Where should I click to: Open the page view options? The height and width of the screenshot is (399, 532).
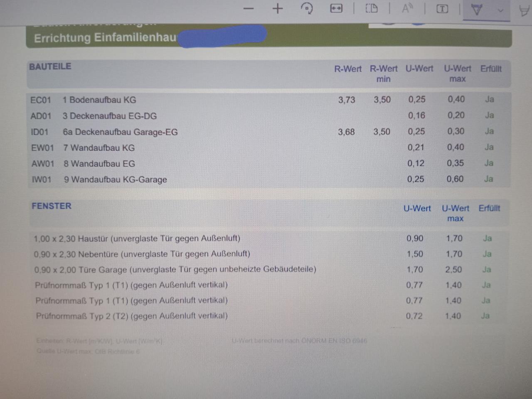[x=372, y=9]
